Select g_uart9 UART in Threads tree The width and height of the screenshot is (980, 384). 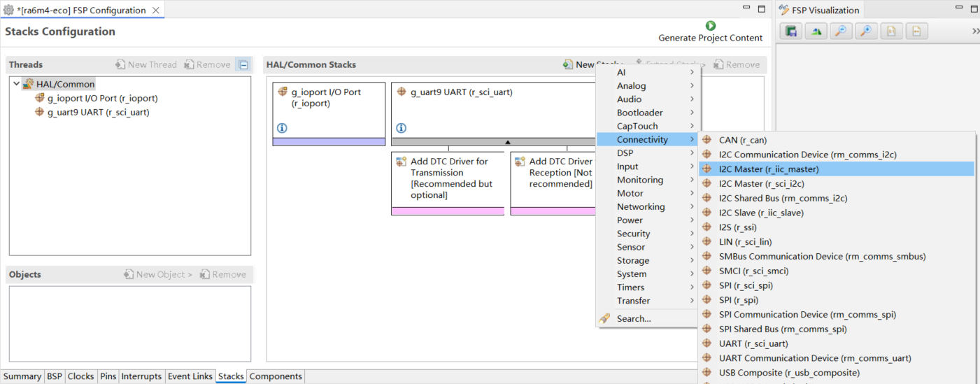pos(98,112)
